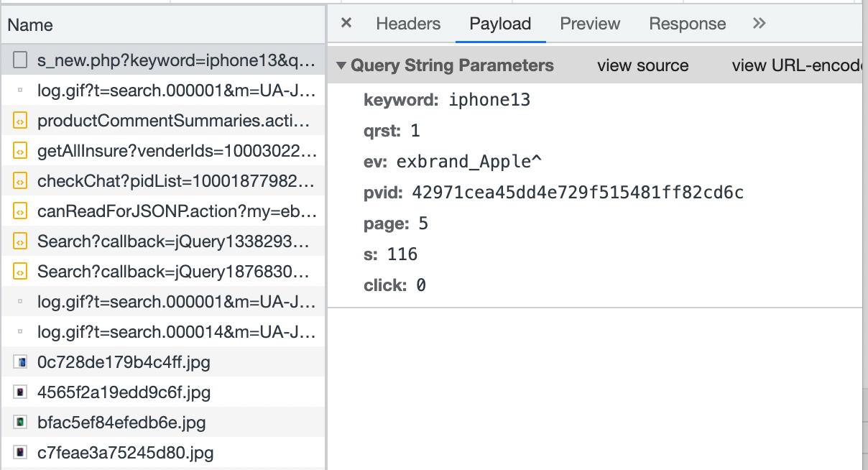868x470 pixels.
Task: Select the canReadForJSONP.action request row
Action: (162, 211)
